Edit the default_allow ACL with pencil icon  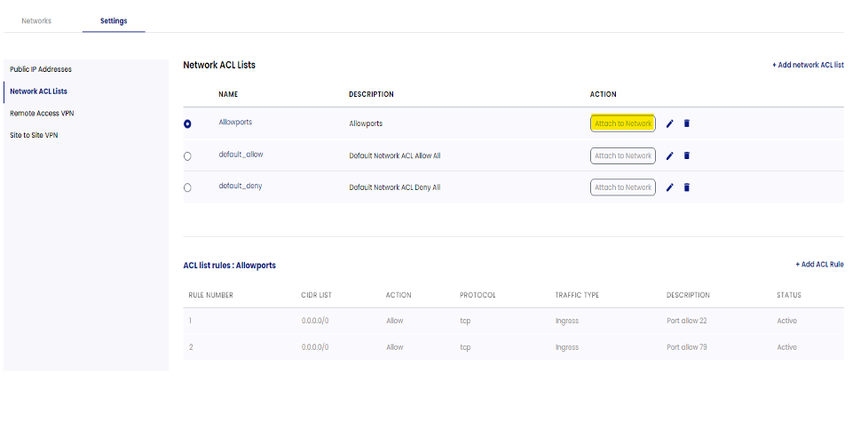pyautogui.click(x=670, y=155)
